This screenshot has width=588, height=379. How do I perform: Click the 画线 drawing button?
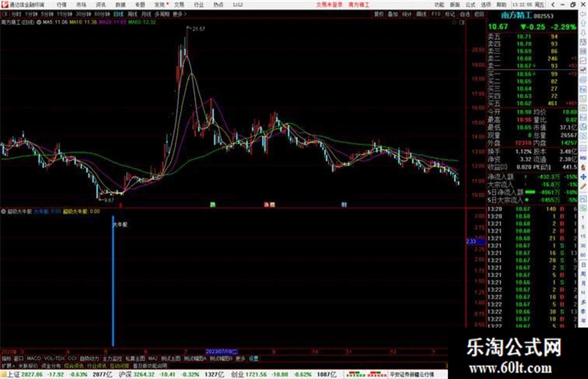(x=421, y=14)
